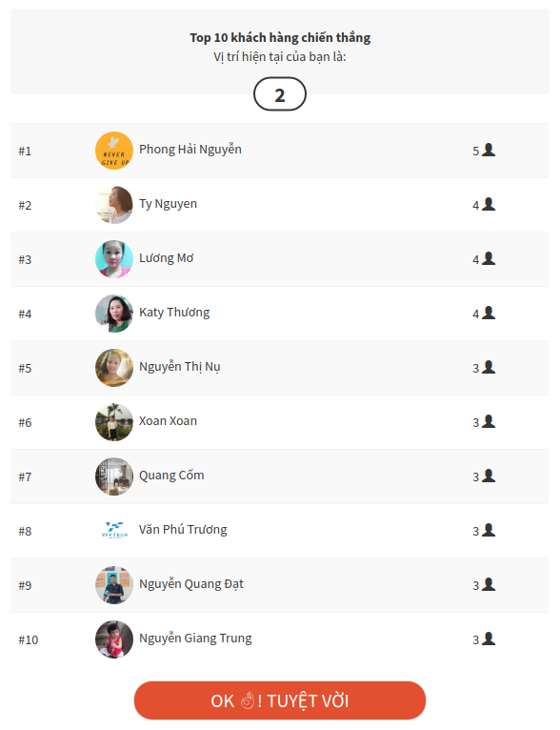
Task: Click the person icon in Xoan Xoan's row
Action: point(489,421)
